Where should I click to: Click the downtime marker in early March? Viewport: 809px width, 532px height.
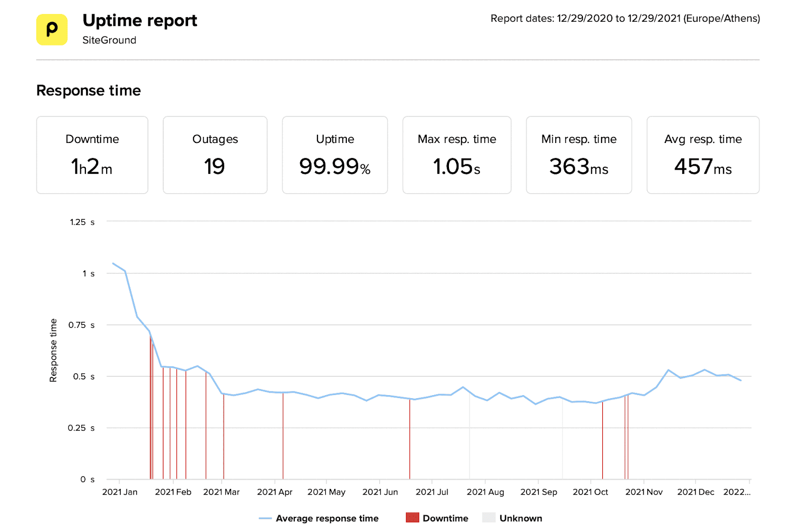[223, 436]
